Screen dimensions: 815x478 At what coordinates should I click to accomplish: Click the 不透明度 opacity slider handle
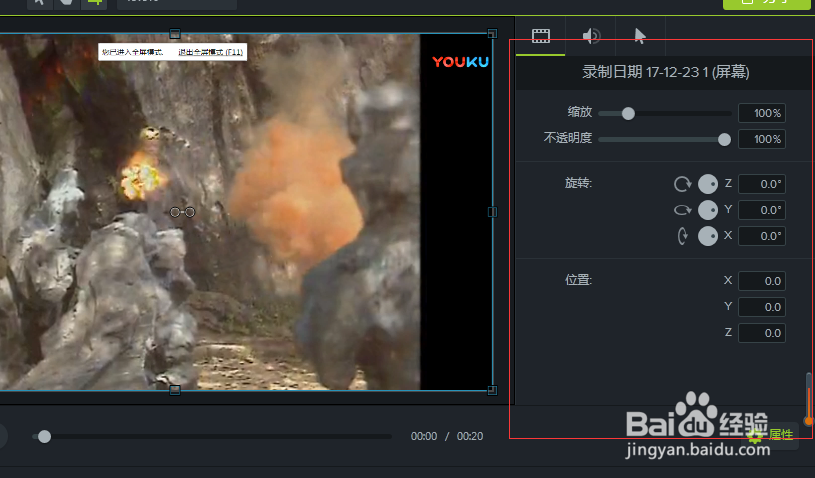(x=724, y=139)
